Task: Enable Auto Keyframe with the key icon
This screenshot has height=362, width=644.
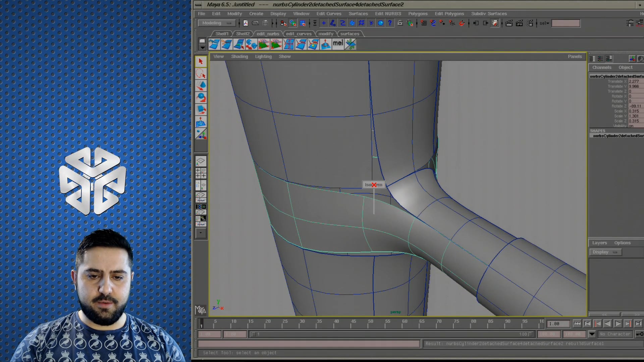Action: click(x=639, y=334)
